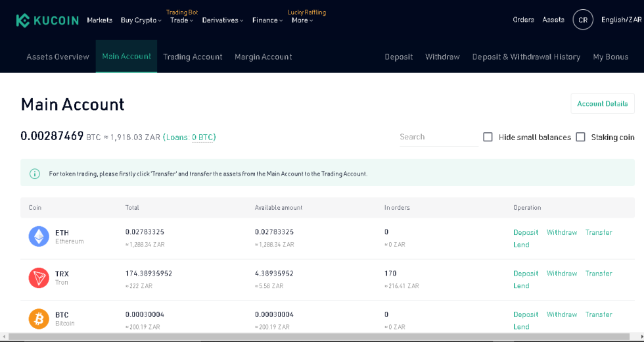The width and height of the screenshot is (644, 342).
Task: Click Withdraw in the ETH row
Action: pos(562,232)
